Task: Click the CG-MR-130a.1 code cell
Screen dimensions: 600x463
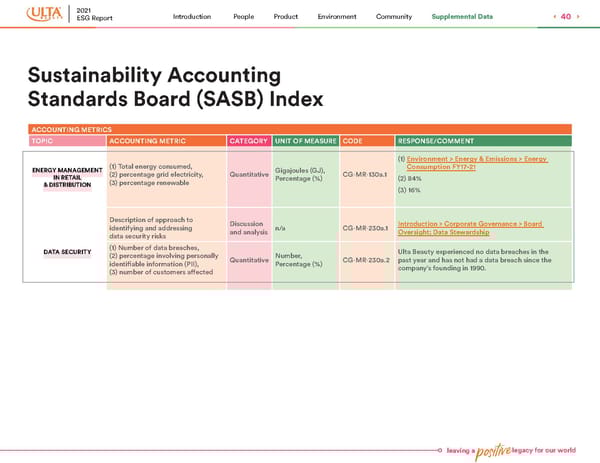Action: coord(366,176)
